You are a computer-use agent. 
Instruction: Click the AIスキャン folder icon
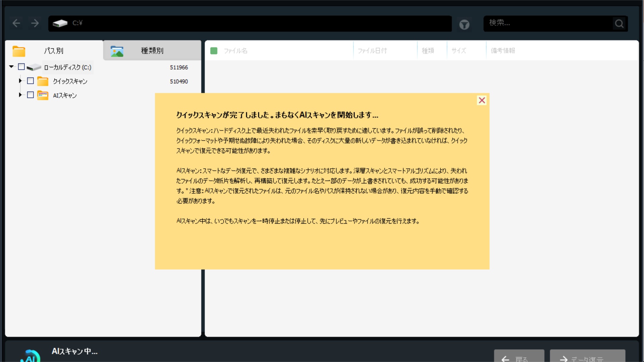click(x=43, y=95)
